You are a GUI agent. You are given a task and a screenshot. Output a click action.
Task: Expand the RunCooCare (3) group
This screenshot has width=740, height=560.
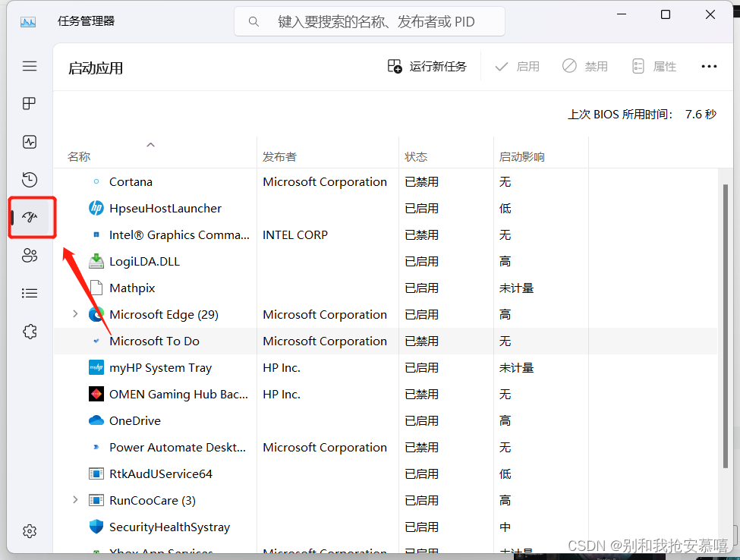(75, 499)
